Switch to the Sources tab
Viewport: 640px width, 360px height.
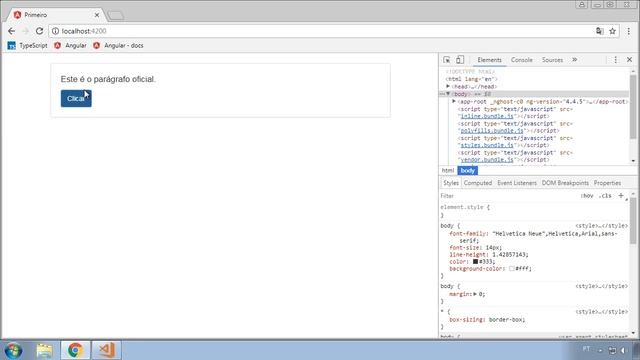(x=552, y=60)
